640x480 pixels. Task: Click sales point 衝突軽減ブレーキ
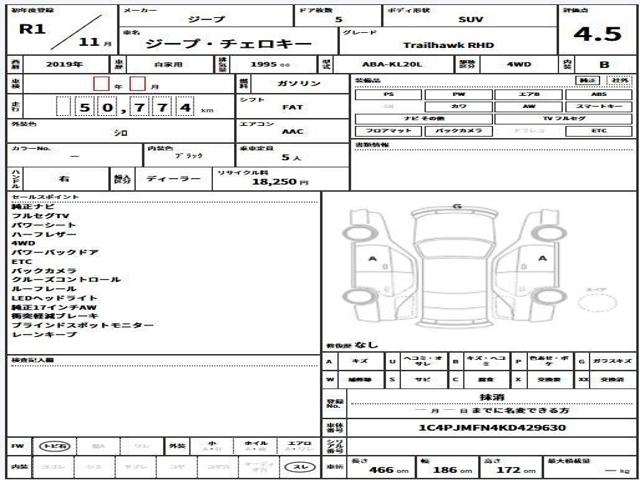pyautogui.click(x=55, y=316)
